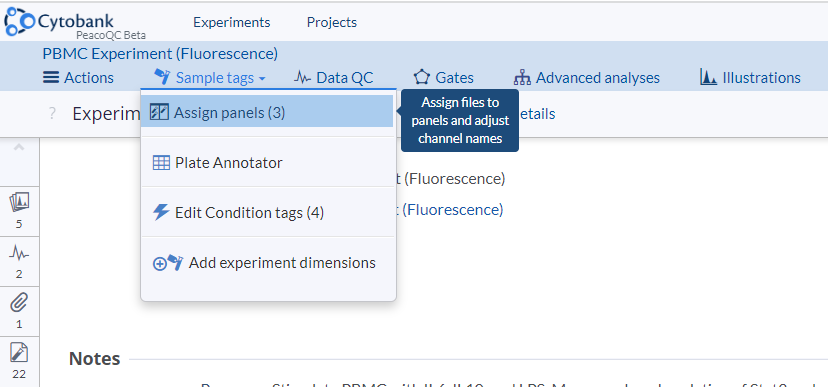Click the Cytobank logo icon

20,21
